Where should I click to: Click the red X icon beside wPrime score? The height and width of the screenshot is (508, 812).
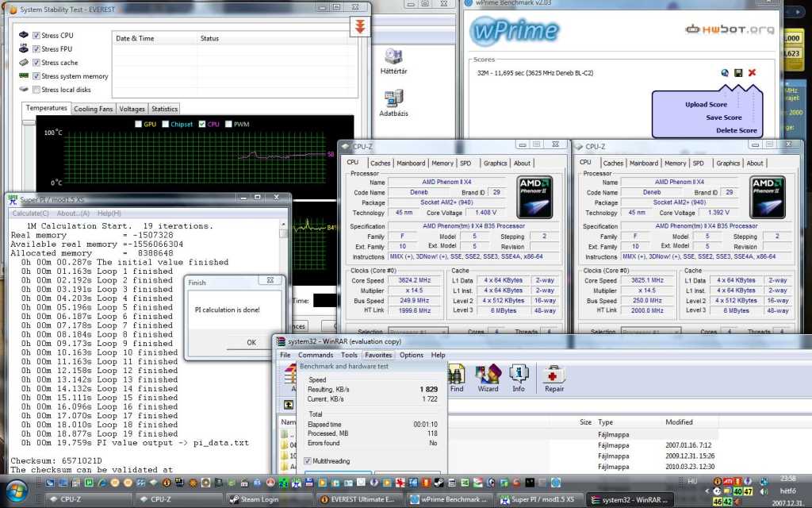click(x=752, y=73)
